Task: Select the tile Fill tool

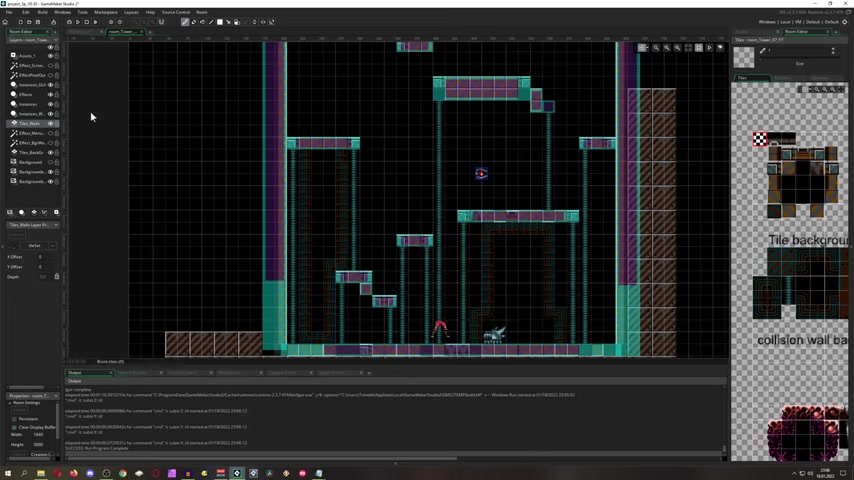Action: tap(203, 22)
